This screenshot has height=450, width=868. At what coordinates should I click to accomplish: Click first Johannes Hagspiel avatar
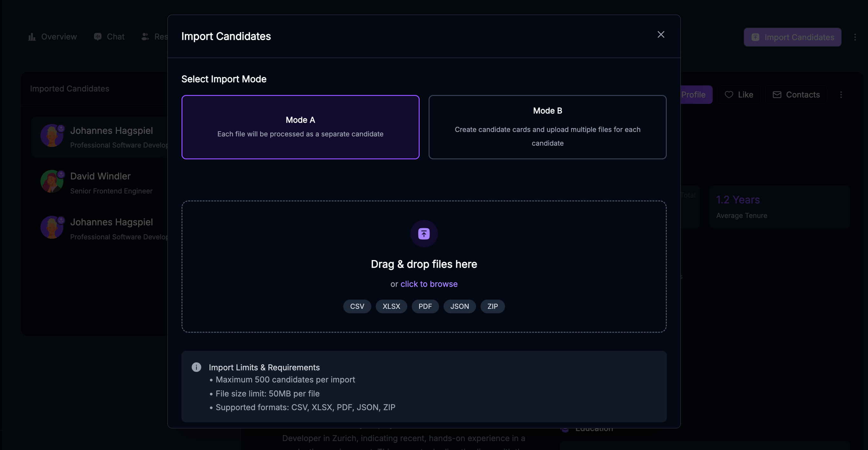[52, 136]
